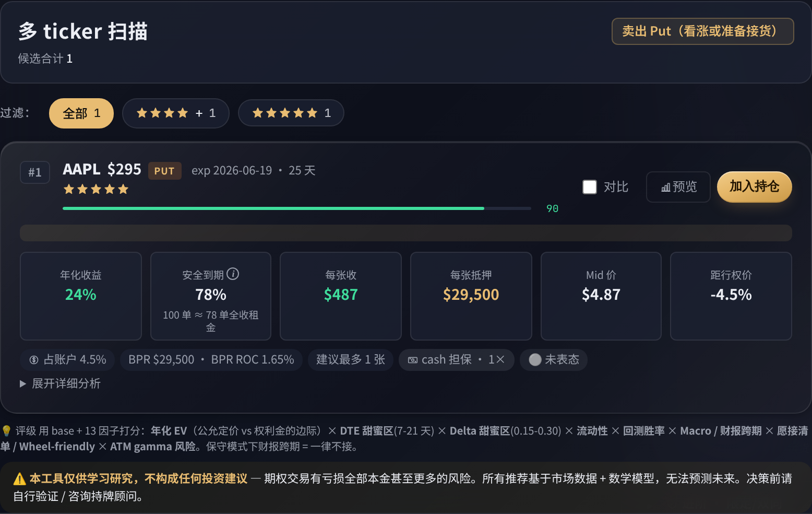Select the four stars plus filter
812x514 pixels.
[176, 113]
